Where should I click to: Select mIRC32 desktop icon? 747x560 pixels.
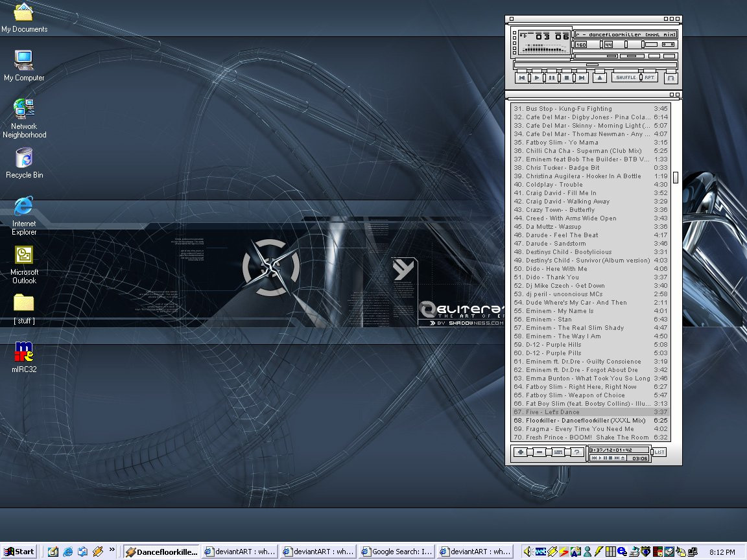tap(24, 358)
